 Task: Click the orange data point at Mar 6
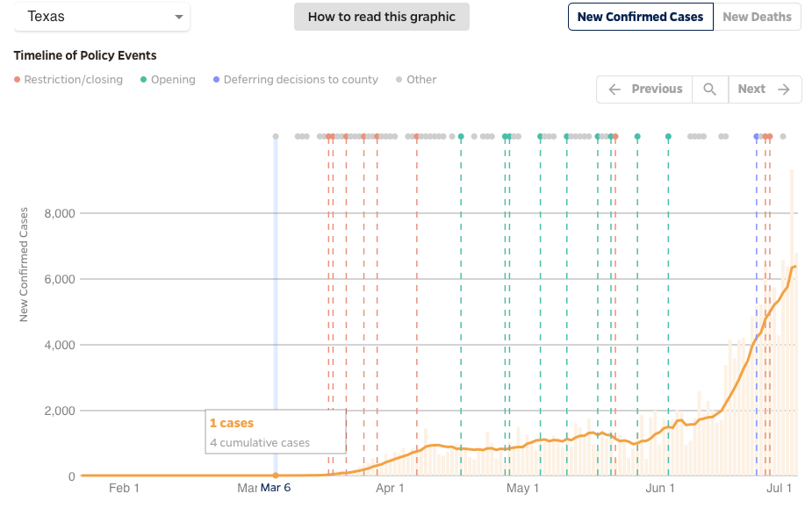click(276, 476)
